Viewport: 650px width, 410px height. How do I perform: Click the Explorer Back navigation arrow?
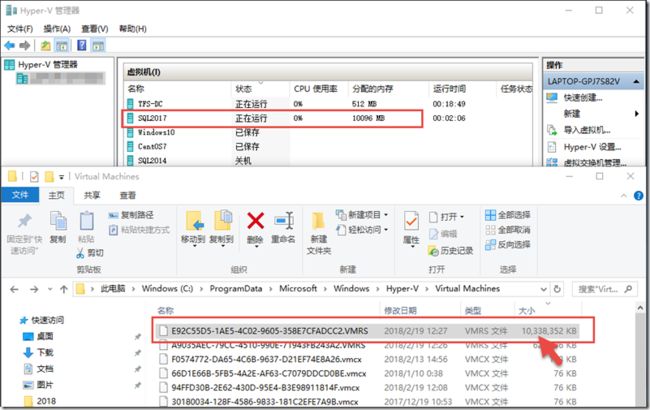coord(14,289)
